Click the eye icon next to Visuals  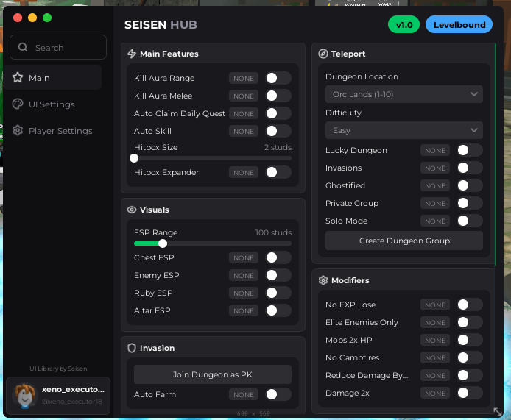[x=132, y=210]
